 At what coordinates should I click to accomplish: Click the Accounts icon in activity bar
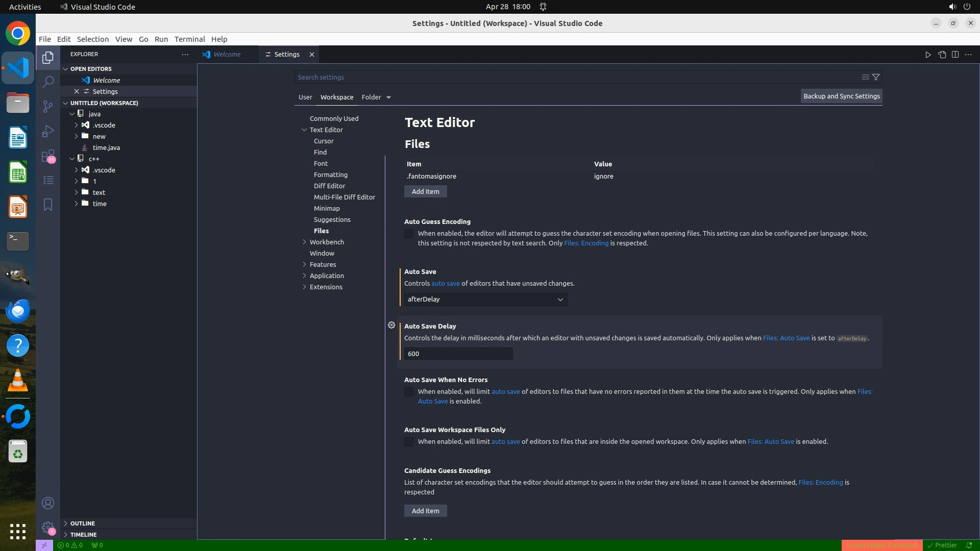(48, 503)
